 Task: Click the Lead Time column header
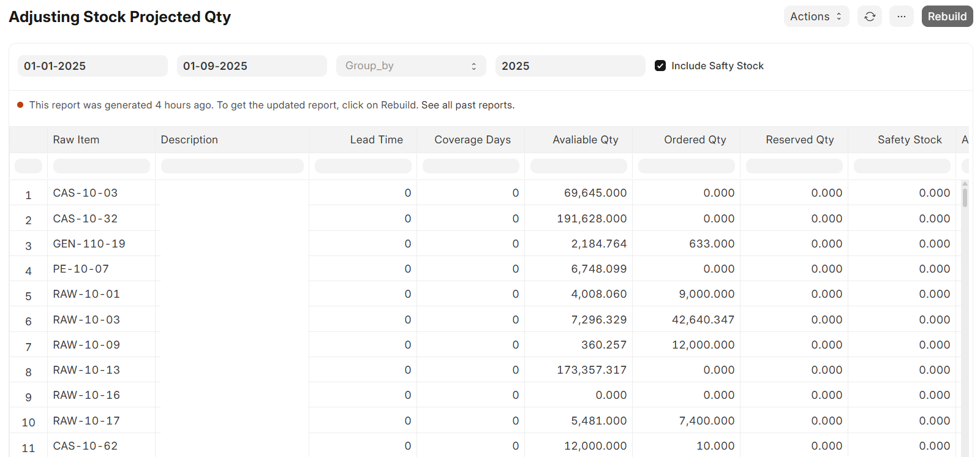pos(376,140)
